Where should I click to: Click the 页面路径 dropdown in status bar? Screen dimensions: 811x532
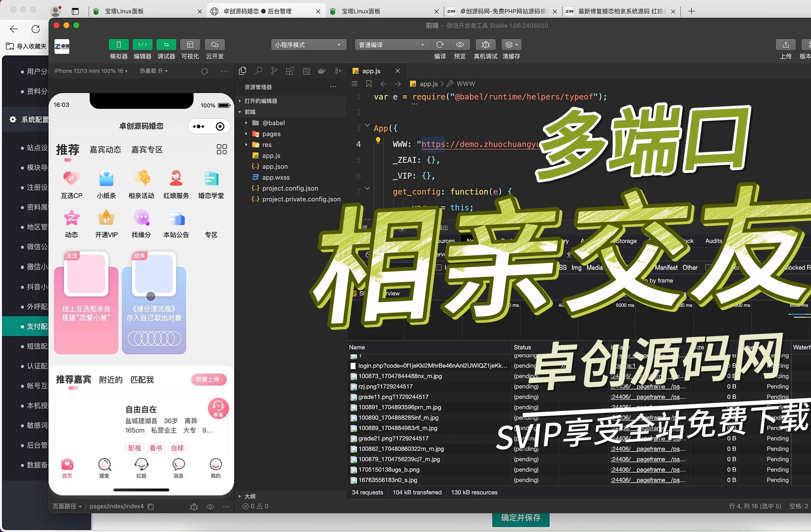point(67,506)
